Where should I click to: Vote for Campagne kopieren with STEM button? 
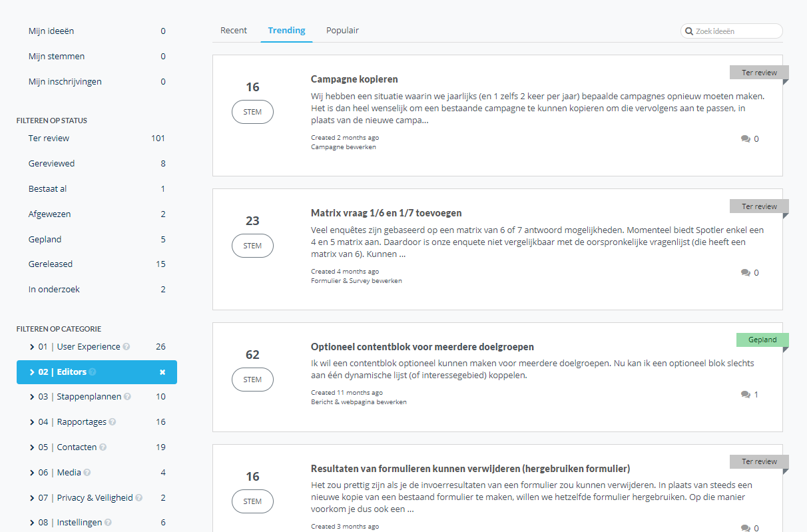[252, 112]
